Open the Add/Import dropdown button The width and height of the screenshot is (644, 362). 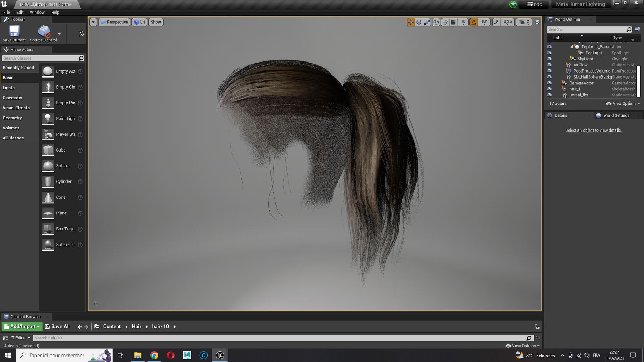click(x=22, y=327)
